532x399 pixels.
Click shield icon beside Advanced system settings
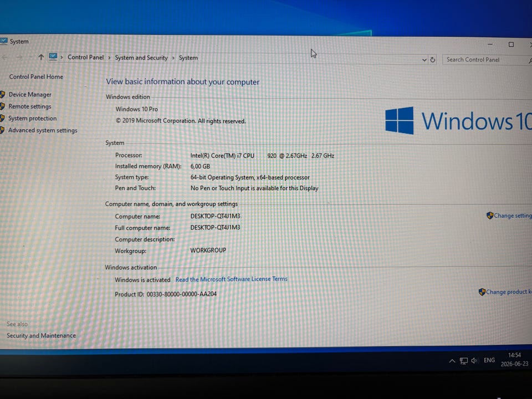(x=2, y=130)
